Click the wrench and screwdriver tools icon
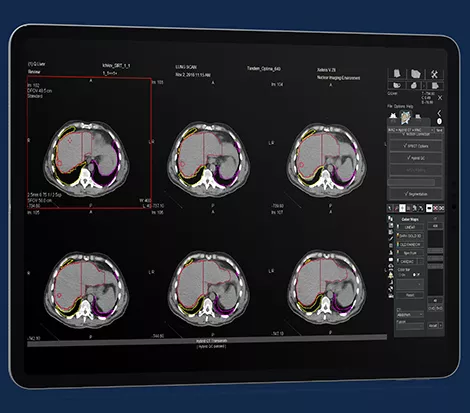Screen dimensions: 470x413 tap(434, 75)
